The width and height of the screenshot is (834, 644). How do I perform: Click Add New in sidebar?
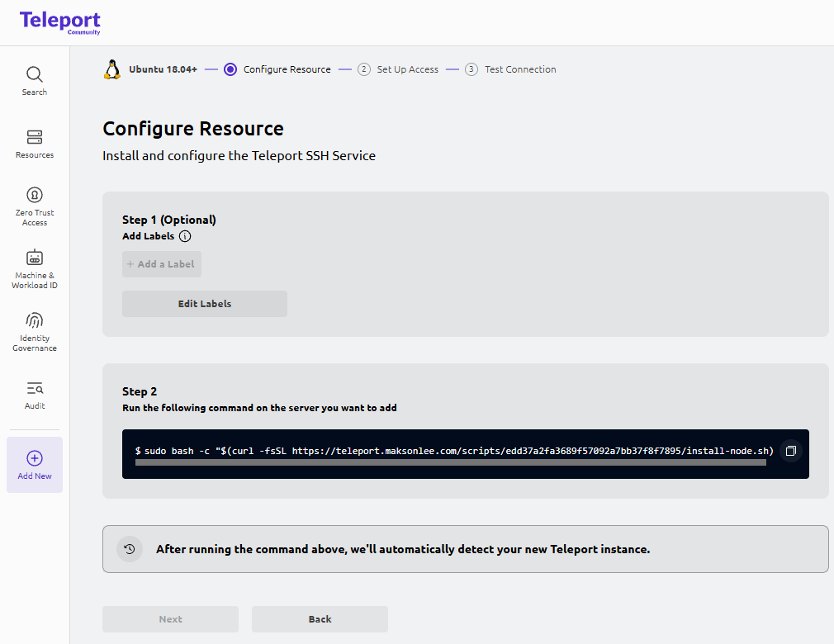pyautogui.click(x=35, y=465)
